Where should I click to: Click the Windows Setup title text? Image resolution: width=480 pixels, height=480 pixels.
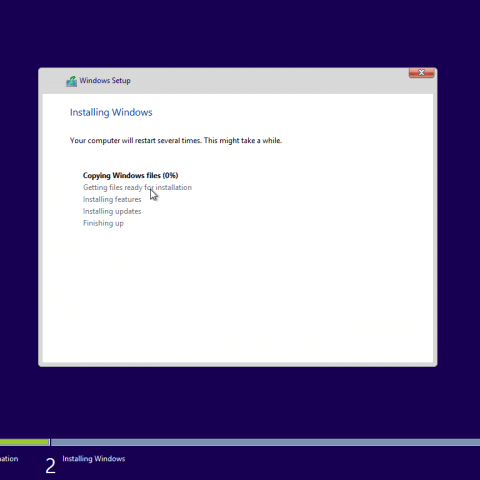[105, 81]
